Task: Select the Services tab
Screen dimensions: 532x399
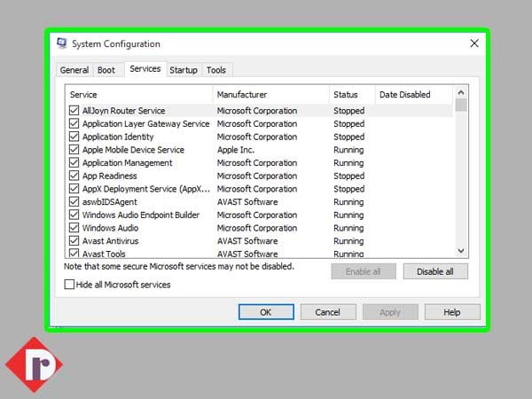Action: click(x=145, y=69)
